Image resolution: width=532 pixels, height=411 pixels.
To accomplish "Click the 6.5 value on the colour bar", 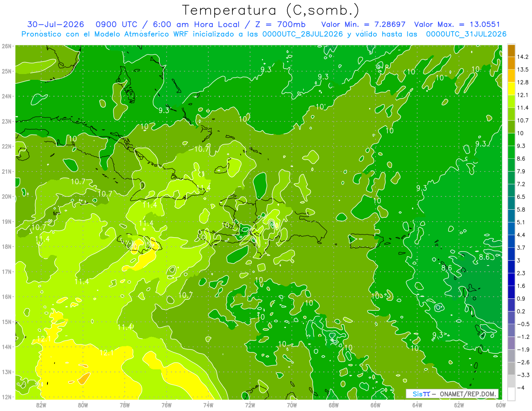I will [x=521, y=196].
